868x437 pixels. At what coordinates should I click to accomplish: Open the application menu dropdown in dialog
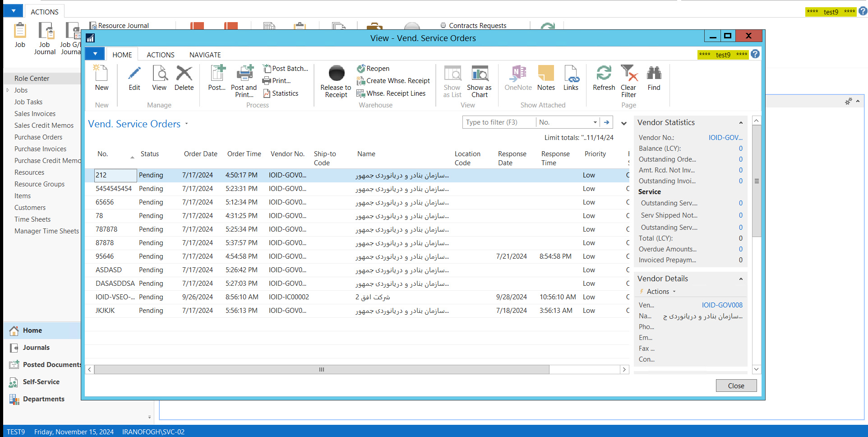click(x=95, y=54)
